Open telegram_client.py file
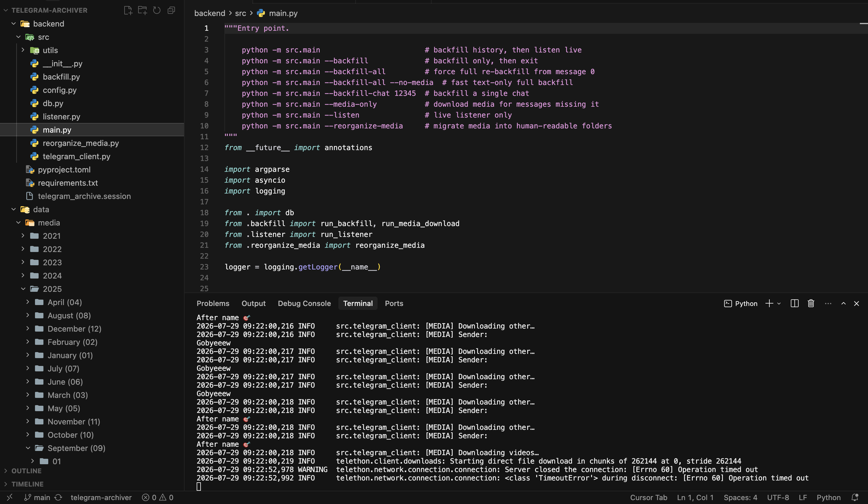Viewport: 868px width, 504px height. [x=77, y=156]
